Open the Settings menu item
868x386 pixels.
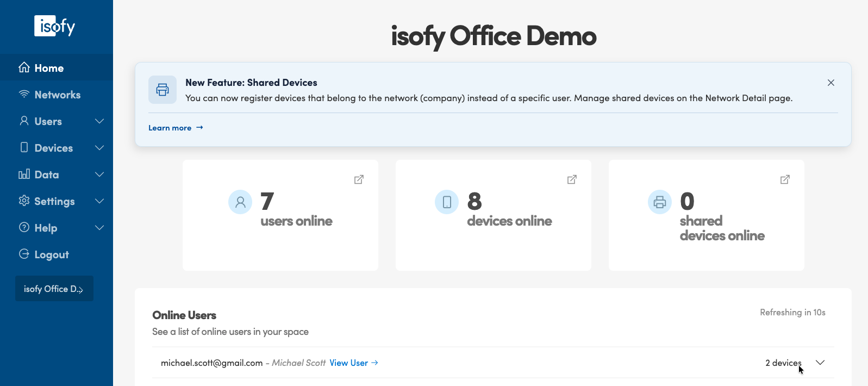(x=57, y=201)
